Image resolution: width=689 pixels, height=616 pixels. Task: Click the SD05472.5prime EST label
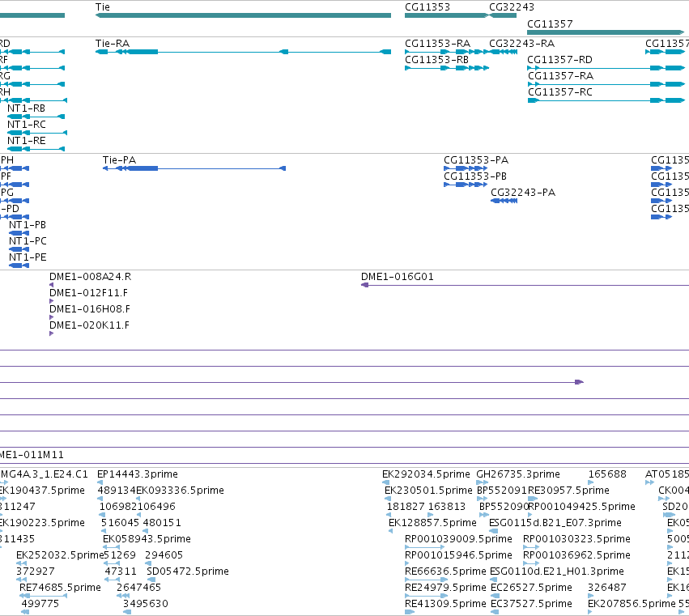point(188,571)
